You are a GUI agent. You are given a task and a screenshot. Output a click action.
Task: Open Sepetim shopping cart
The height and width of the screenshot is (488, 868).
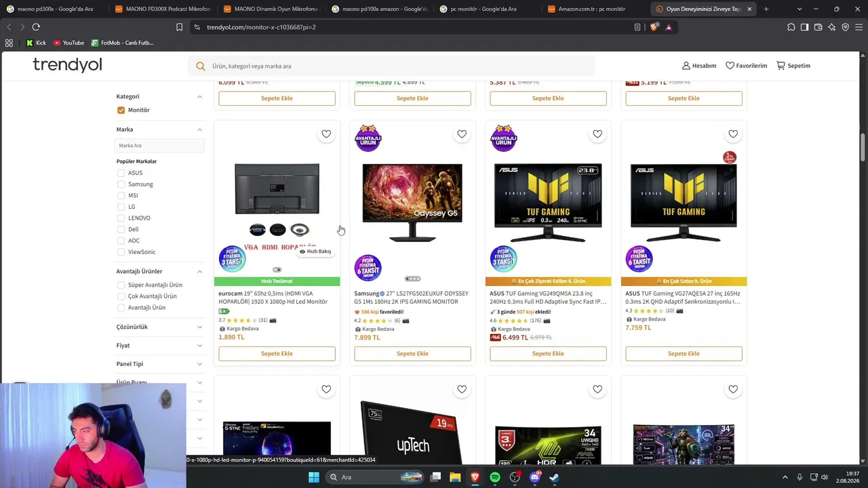[x=793, y=66]
